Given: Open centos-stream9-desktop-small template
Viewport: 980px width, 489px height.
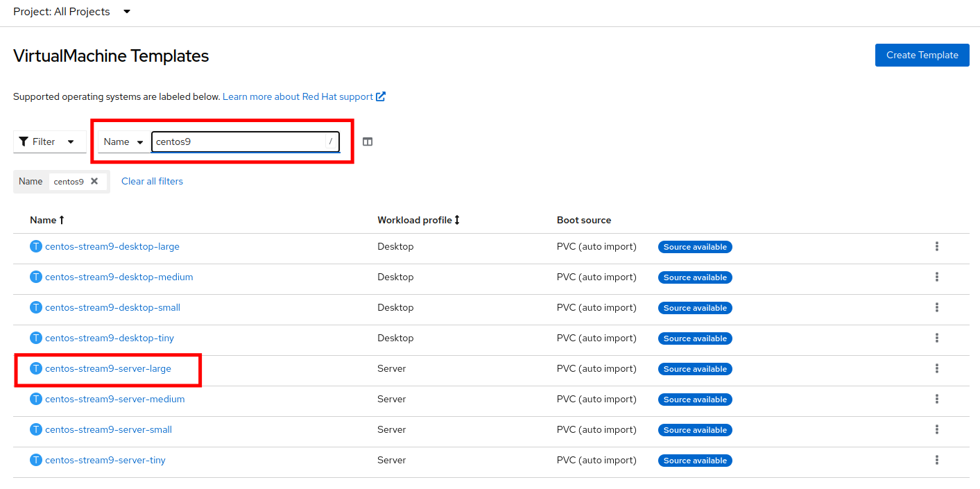Looking at the screenshot, I should click(x=112, y=307).
